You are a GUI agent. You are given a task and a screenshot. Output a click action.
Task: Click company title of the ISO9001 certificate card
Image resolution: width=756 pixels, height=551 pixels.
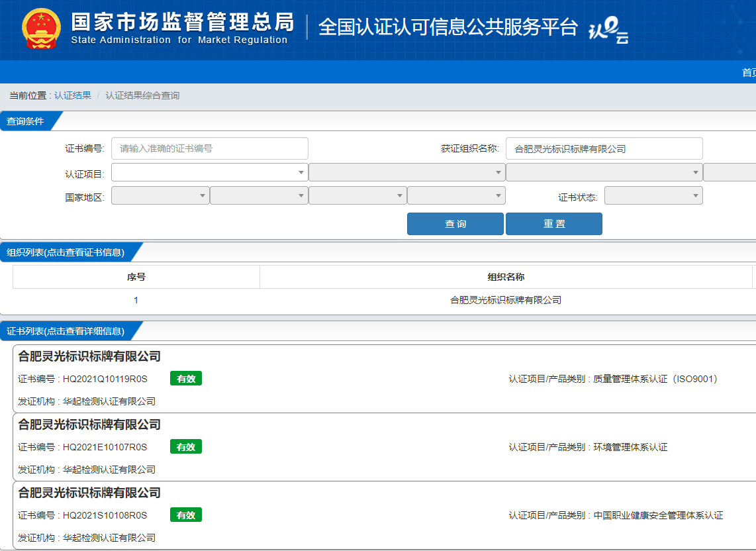tap(89, 356)
